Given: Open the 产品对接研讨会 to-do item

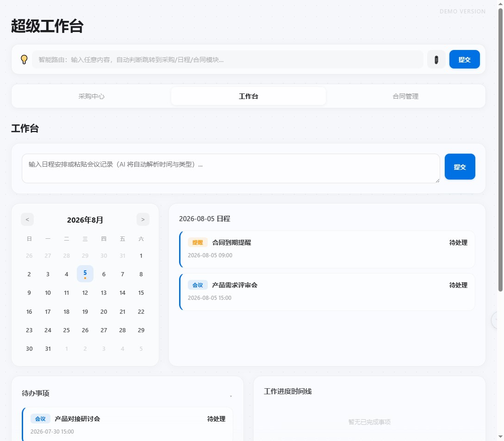Looking at the screenshot, I should click(x=127, y=425).
